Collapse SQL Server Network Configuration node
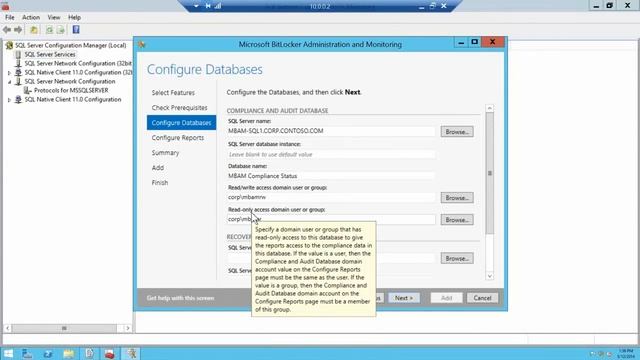Screen dimensions: 640x360 pos(9,82)
